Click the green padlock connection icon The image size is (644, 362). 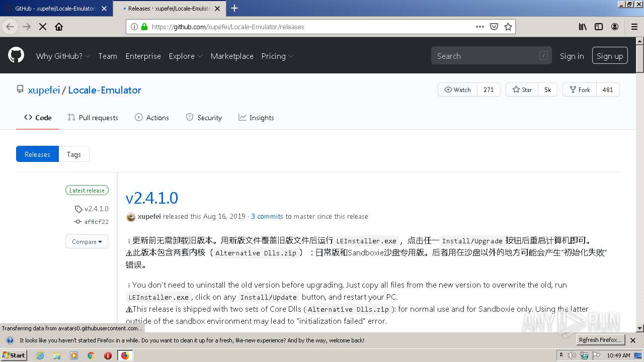click(144, 27)
